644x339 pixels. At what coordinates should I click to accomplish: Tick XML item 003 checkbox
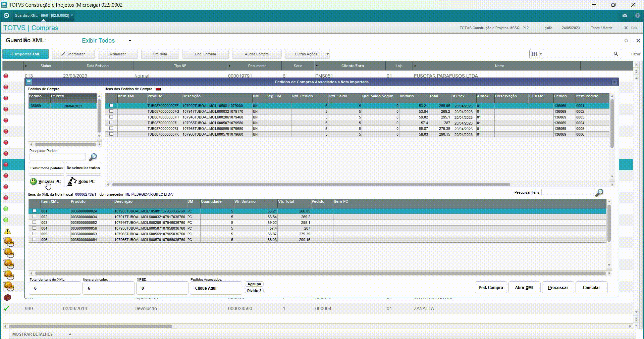[34, 222]
